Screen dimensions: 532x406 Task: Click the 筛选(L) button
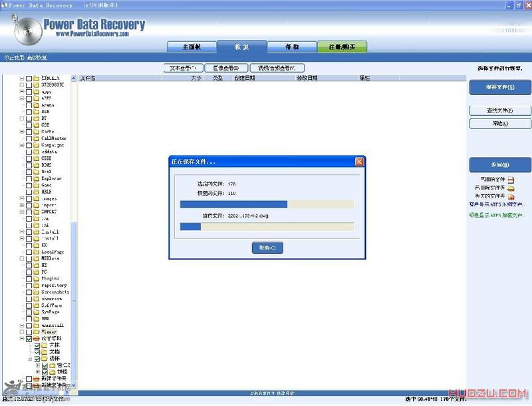[x=500, y=124]
